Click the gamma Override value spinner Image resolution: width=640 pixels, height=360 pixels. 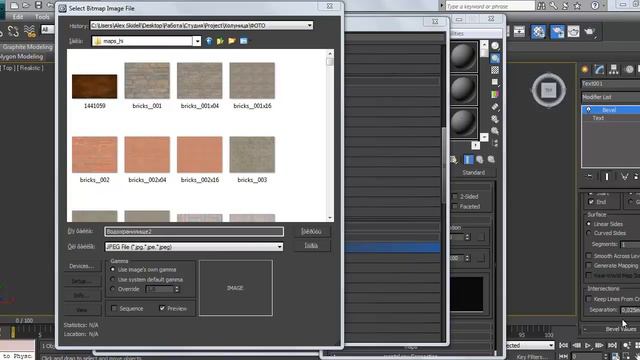[177, 289]
